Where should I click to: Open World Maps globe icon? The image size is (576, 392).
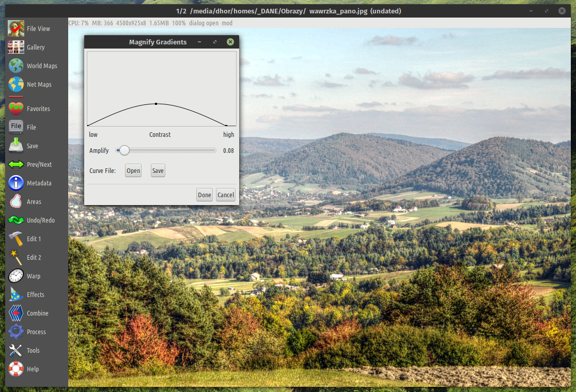pyautogui.click(x=16, y=66)
